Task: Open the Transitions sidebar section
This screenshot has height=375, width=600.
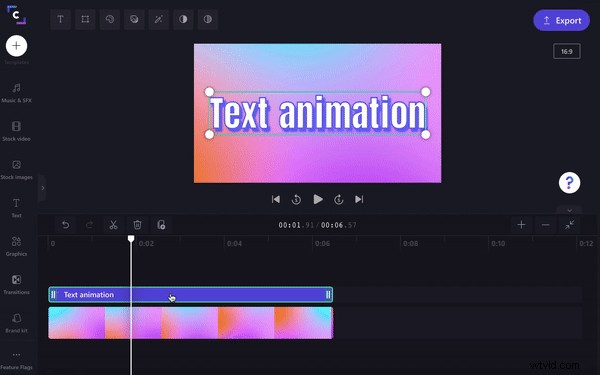Action: pyautogui.click(x=16, y=284)
